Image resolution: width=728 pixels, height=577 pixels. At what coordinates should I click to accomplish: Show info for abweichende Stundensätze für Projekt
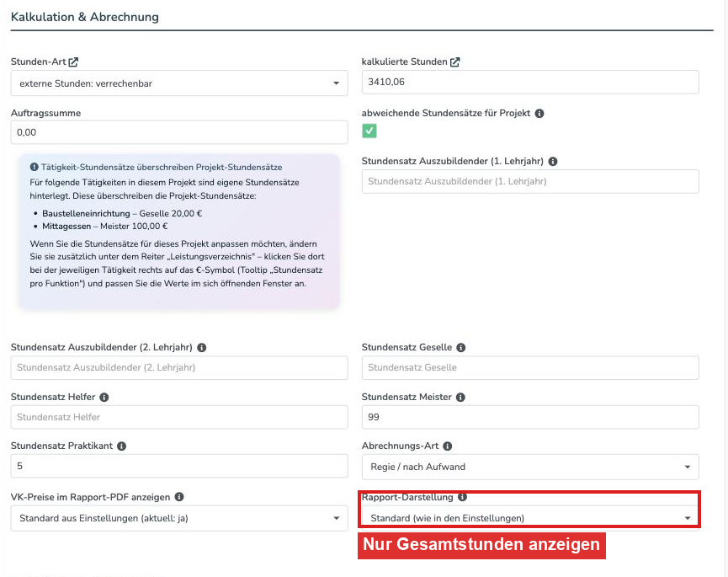pos(539,114)
